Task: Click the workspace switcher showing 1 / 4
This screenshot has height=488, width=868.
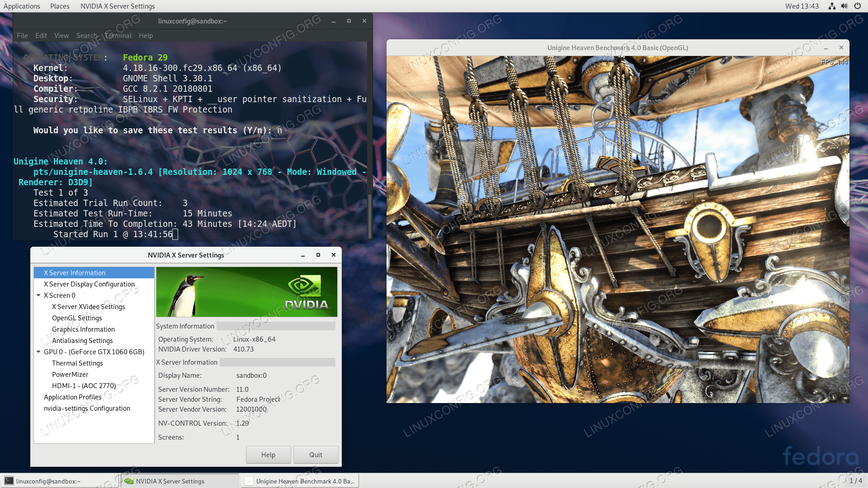Action: pos(855,481)
